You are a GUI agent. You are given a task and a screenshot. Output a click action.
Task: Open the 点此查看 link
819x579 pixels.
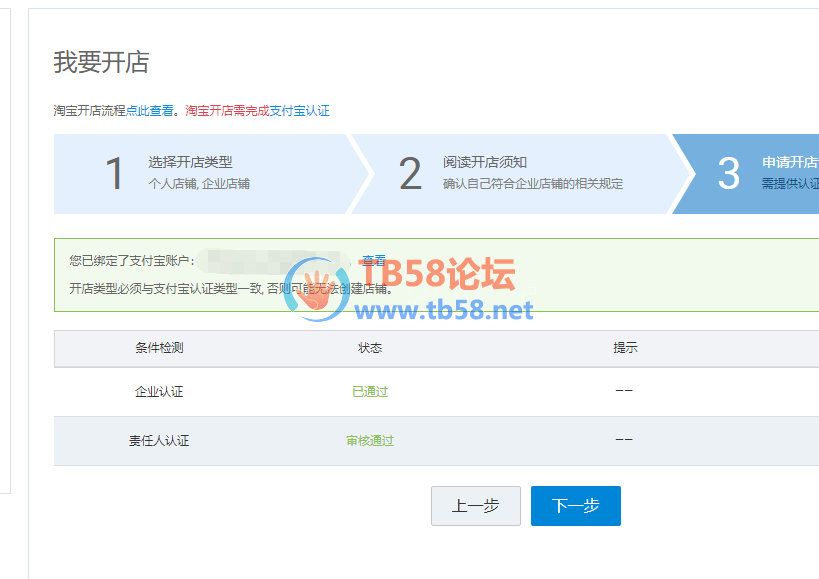(x=150, y=111)
